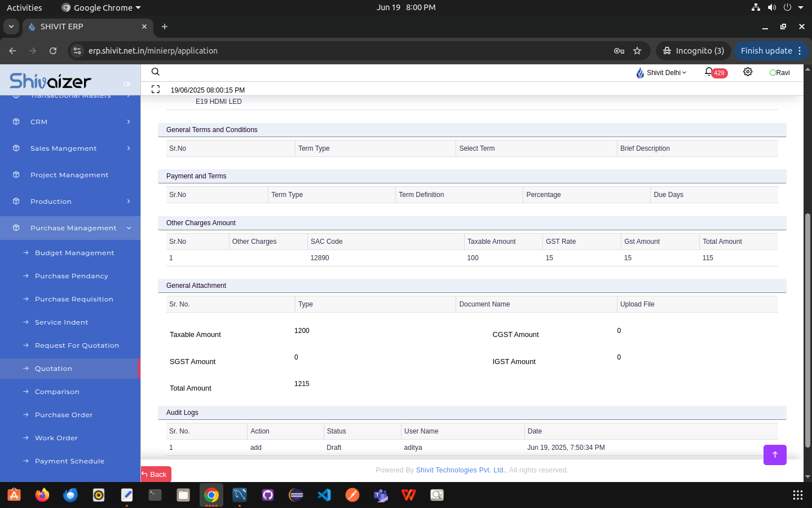Open the notifications bell with 429 badge

pos(709,72)
